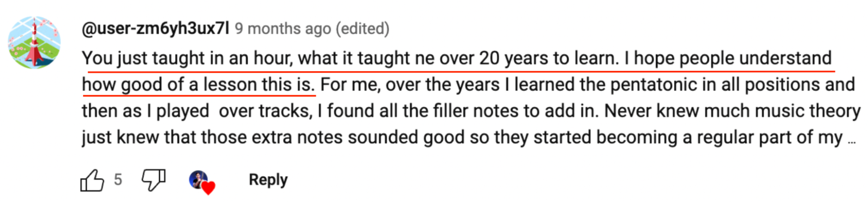Click the small creator avatar beside the heart
Screen dimensions: 868x202
point(198,179)
